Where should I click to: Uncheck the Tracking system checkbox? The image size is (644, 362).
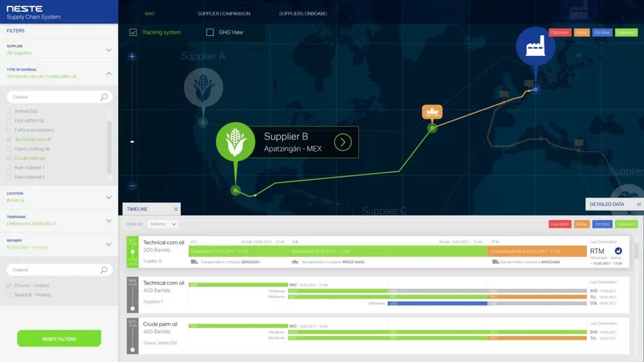133,32
